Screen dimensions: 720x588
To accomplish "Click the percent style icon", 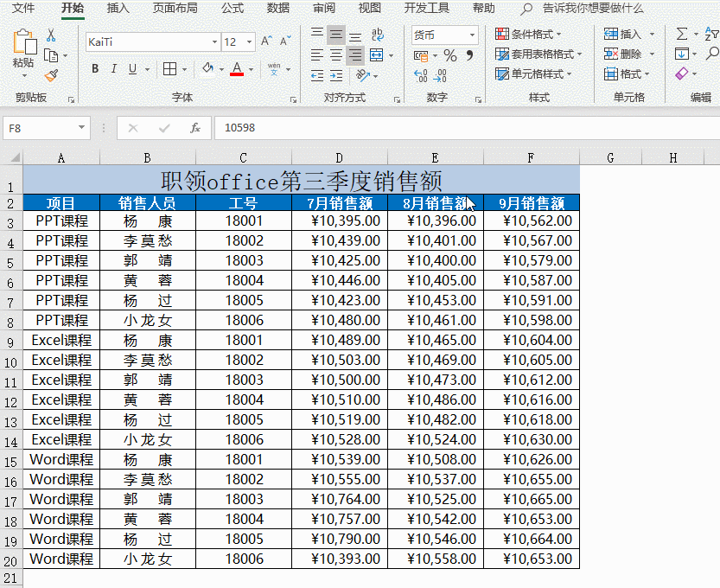I will point(449,55).
